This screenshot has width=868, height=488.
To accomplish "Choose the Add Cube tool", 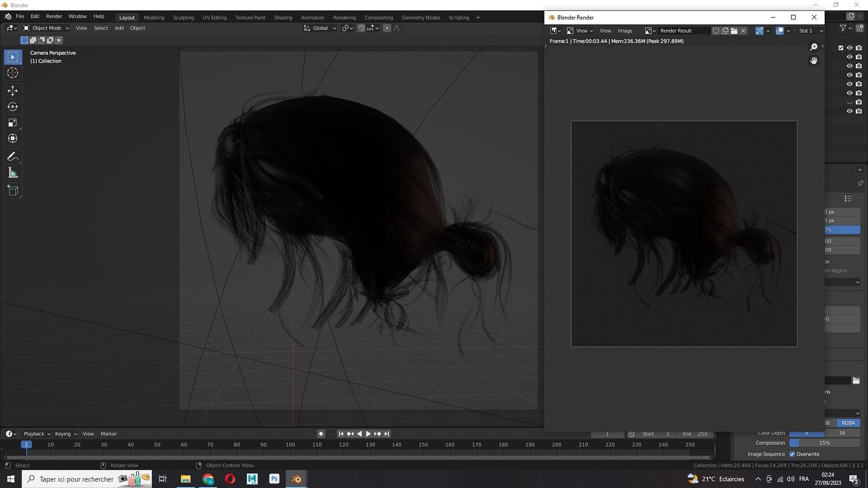I will pos(13,191).
